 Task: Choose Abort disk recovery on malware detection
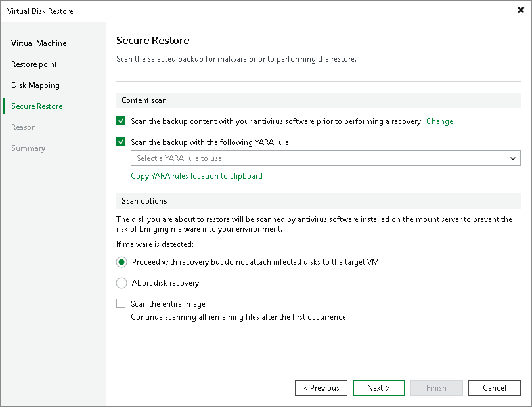click(x=121, y=283)
